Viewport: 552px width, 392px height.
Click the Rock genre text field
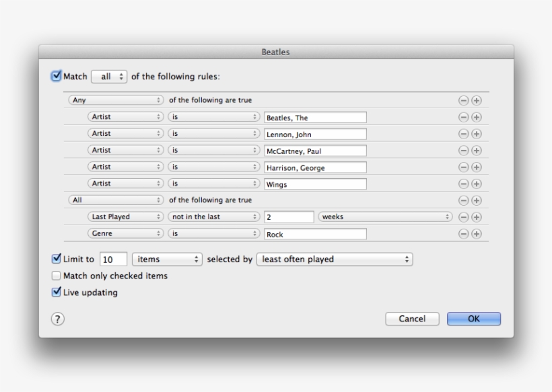[316, 234]
